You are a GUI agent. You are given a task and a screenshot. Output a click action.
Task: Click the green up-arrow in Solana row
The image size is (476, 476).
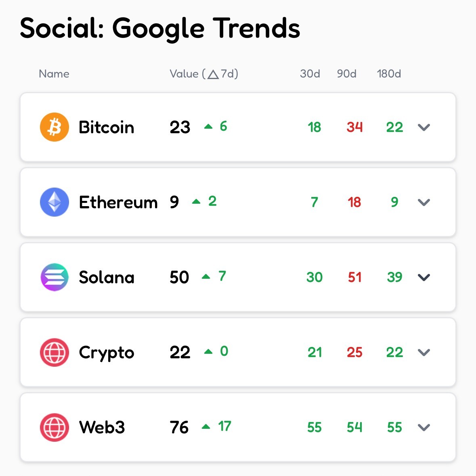pyautogui.click(x=206, y=276)
